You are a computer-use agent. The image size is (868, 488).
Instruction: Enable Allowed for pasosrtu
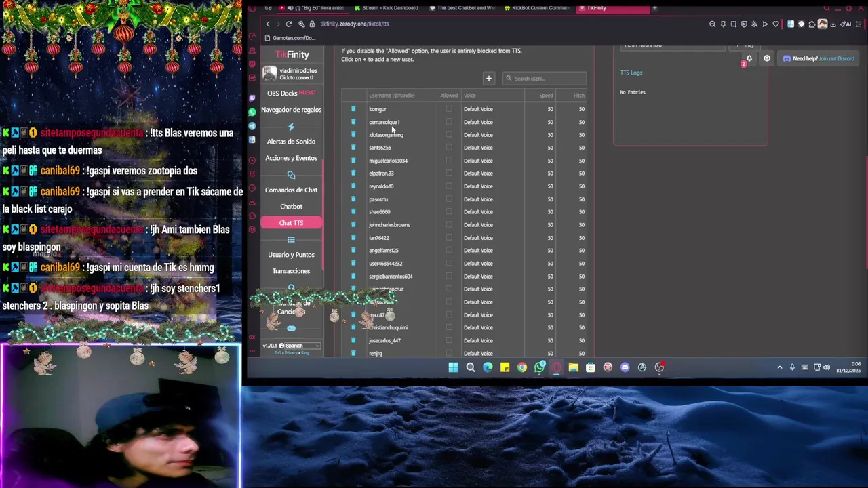[x=449, y=199]
